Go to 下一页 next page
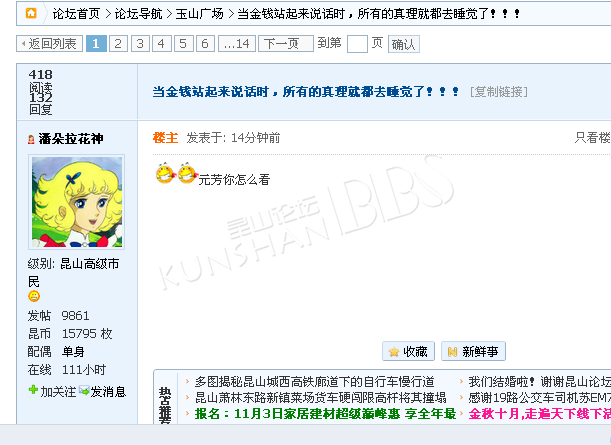611x445 pixels. tap(286, 44)
